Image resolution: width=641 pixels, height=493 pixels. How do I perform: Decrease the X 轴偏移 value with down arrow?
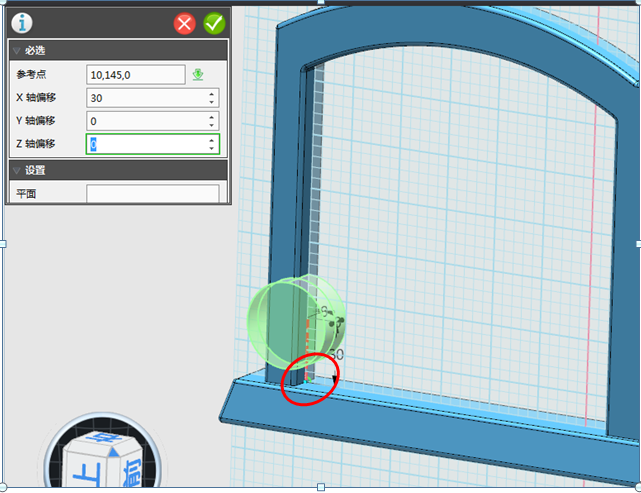[x=211, y=102]
